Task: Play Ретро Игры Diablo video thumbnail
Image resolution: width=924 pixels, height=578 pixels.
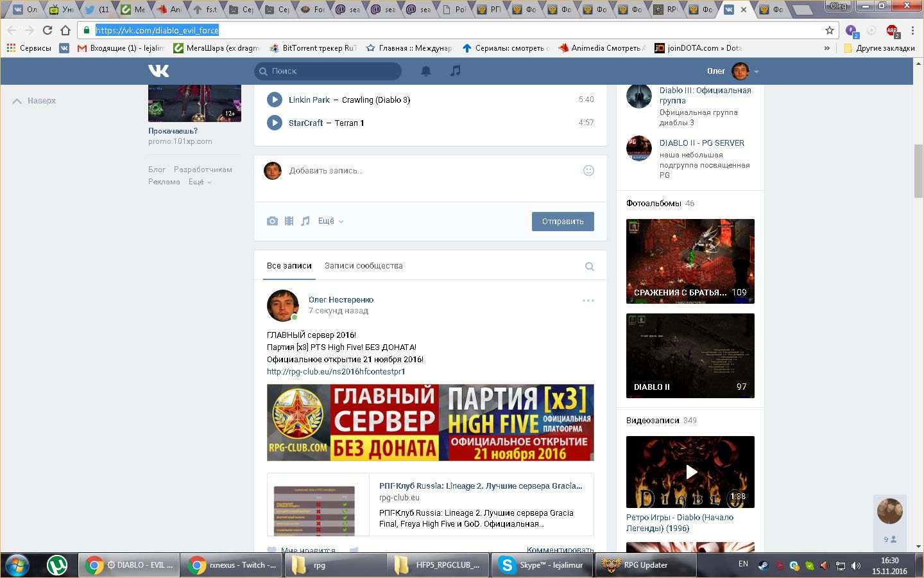Action: (690, 472)
